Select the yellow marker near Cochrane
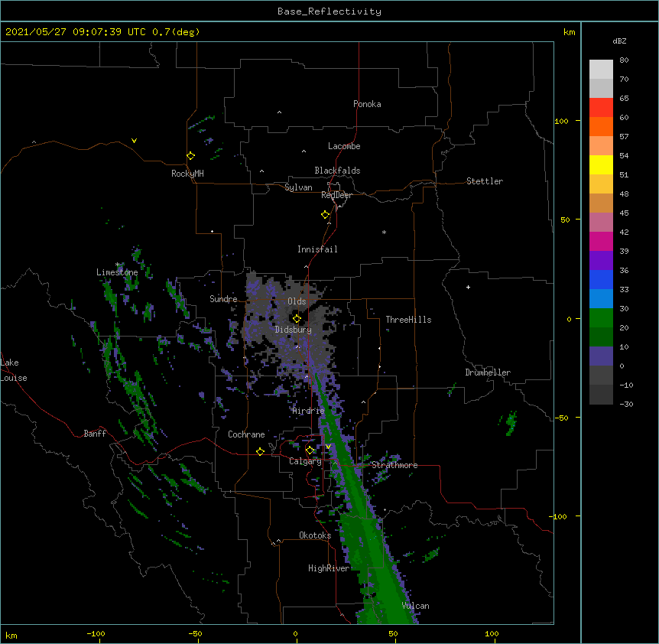 click(260, 451)
